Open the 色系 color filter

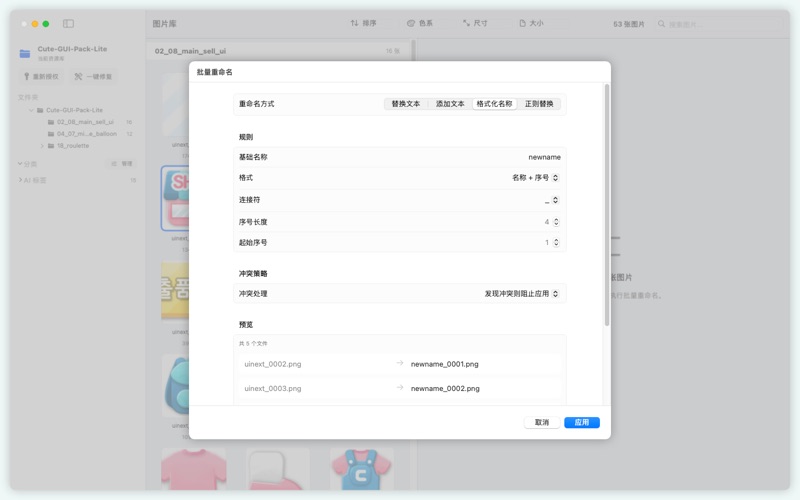point(419,23)
